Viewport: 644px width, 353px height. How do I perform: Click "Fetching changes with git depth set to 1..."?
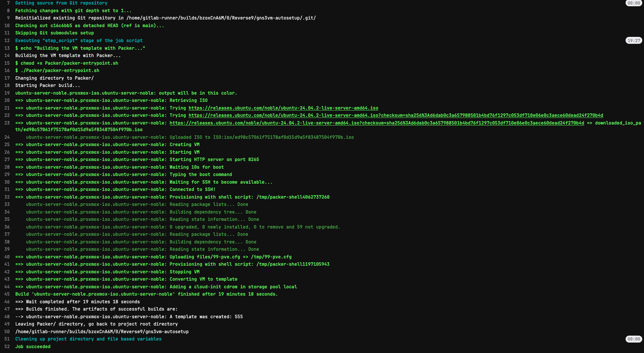73,11
